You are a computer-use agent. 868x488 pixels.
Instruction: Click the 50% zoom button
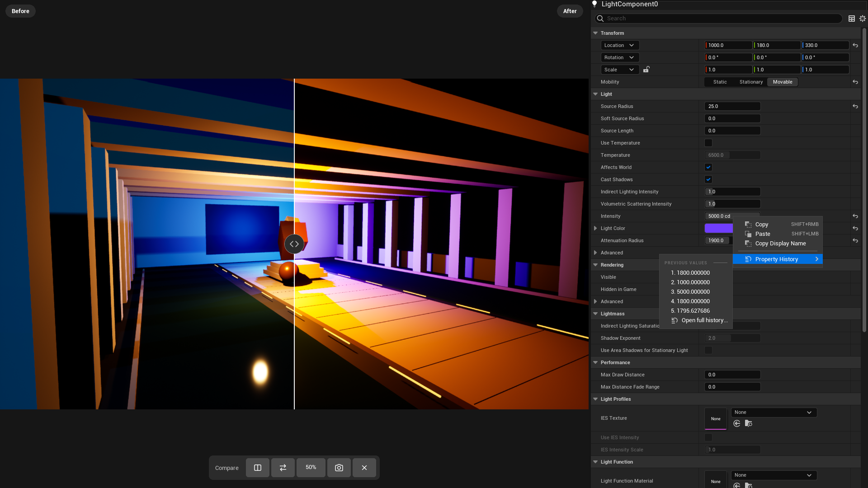tap(311, 468)
